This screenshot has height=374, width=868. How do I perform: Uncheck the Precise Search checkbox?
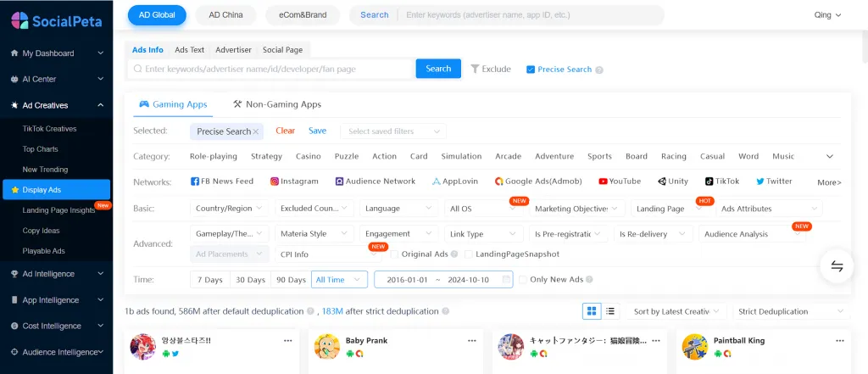point(531,70)
